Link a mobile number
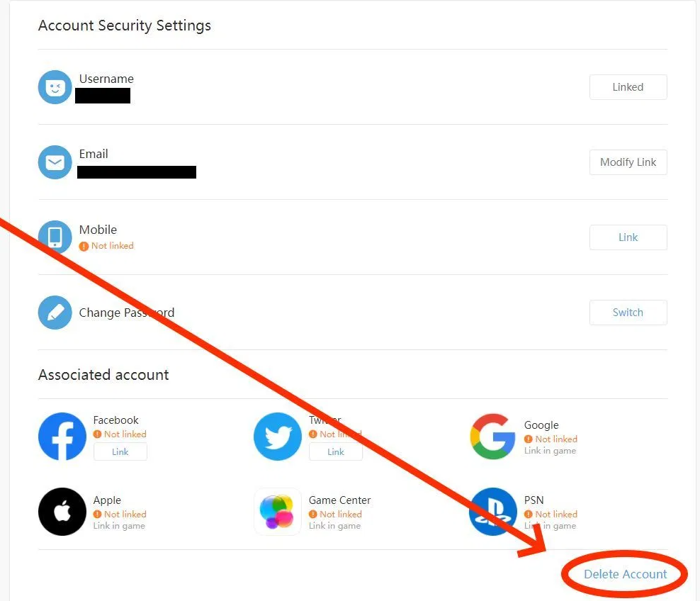This screenshot has height=601, width=700. click(x=628, y=237)
